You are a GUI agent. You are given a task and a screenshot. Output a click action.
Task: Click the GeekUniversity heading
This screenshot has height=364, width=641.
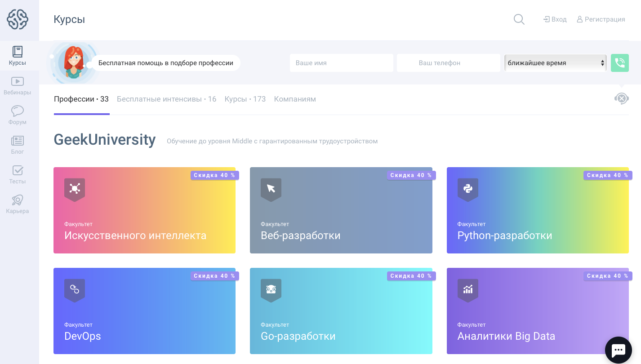tap(105, 140)
